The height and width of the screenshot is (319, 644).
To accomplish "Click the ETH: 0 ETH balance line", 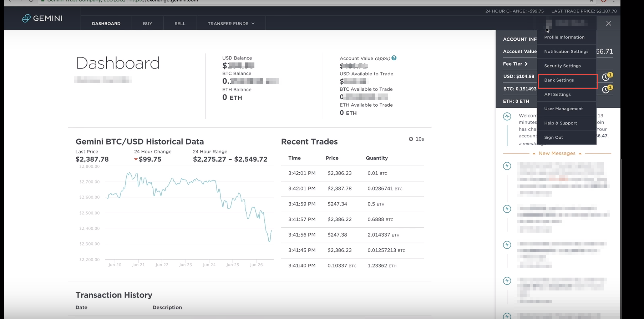I will click(516, 101).
